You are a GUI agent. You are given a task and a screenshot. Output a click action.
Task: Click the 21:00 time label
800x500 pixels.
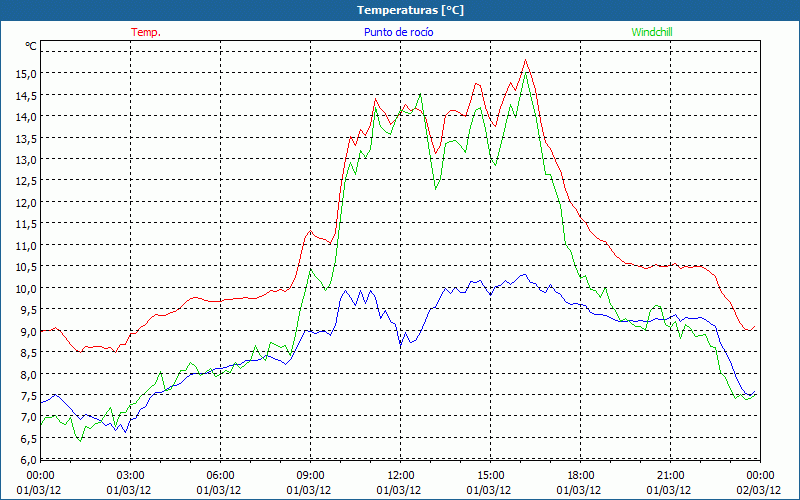click(670, 476)
